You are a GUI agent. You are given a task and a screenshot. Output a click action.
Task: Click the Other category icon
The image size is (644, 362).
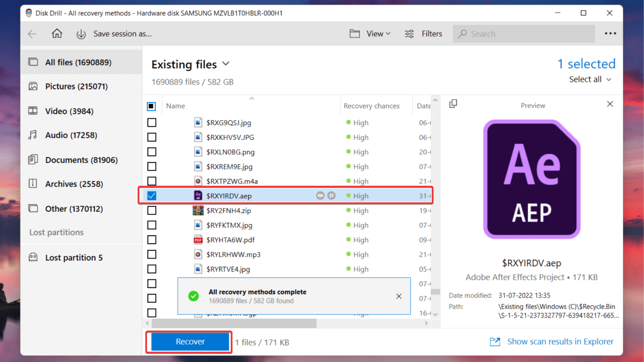point(33,208)
